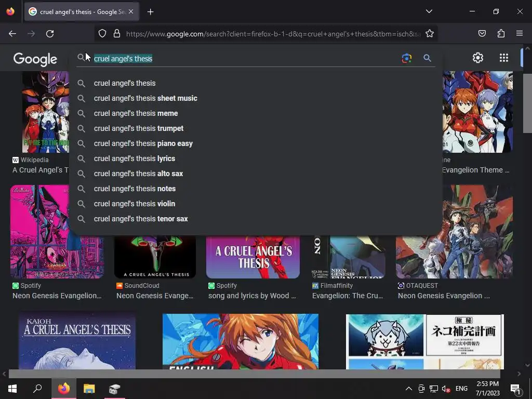Image resolution: width=532 pixels, height=399 pixels.
Task: Open the OTAQUEST Neon Genesis Evangelion link
Action: (x=444, y=296)
